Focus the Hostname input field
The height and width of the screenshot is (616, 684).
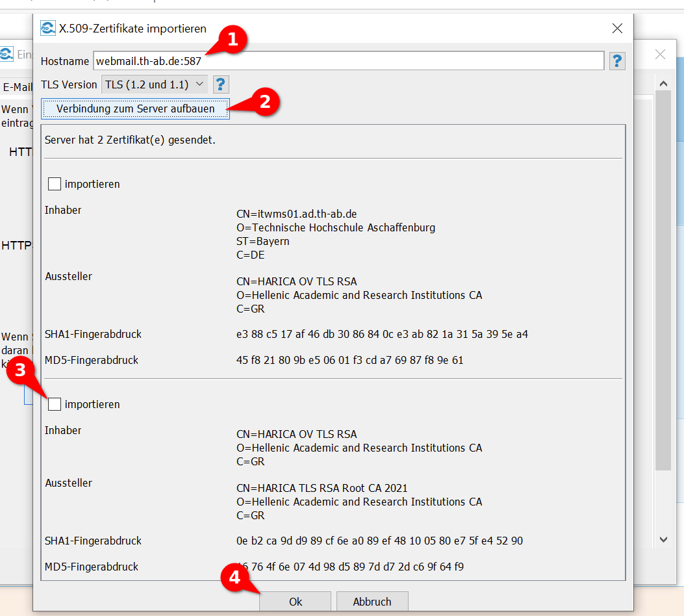348,61
